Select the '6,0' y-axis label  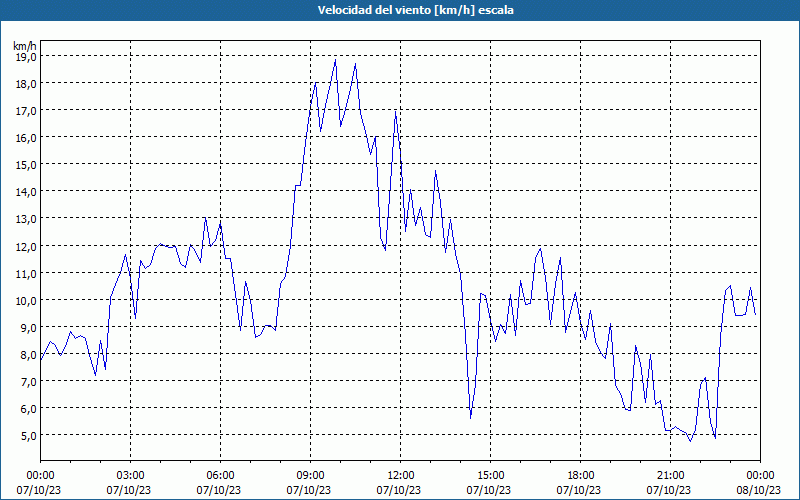pos(29,409)
